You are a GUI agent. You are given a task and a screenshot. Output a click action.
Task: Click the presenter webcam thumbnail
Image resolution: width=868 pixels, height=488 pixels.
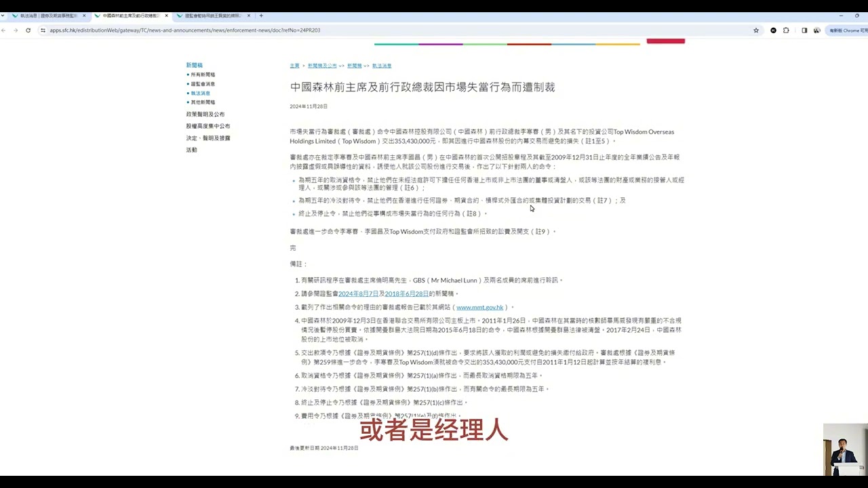(x=845, y=450)
